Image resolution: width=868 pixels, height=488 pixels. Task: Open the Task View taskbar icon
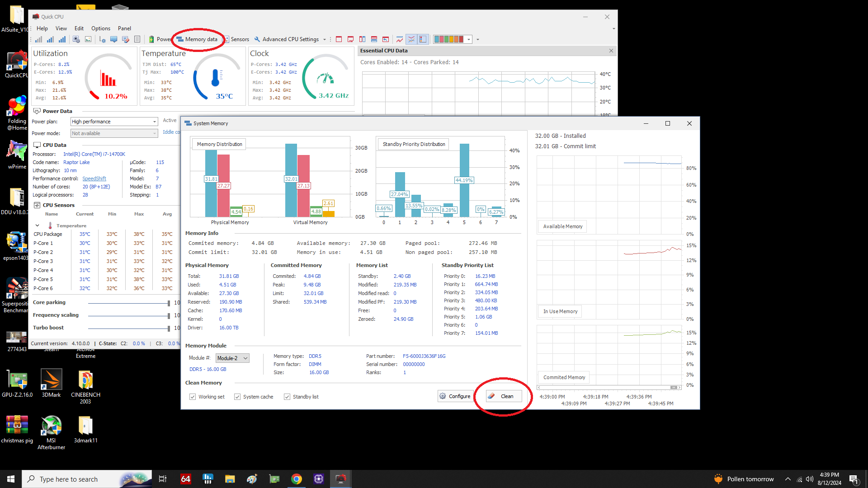coord(163,479)
